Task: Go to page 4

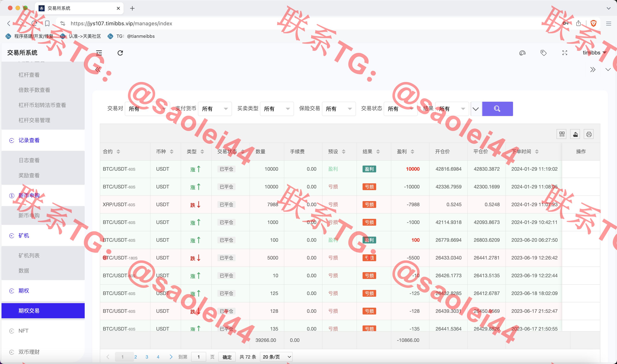Action: (158, 357)
